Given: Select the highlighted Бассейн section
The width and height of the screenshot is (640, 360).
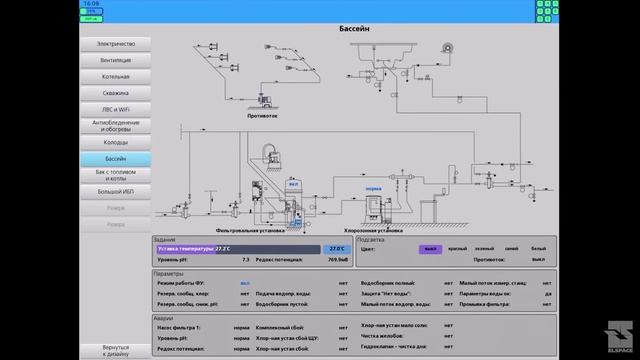Looking at the screenshot, I should pos(116,159).
